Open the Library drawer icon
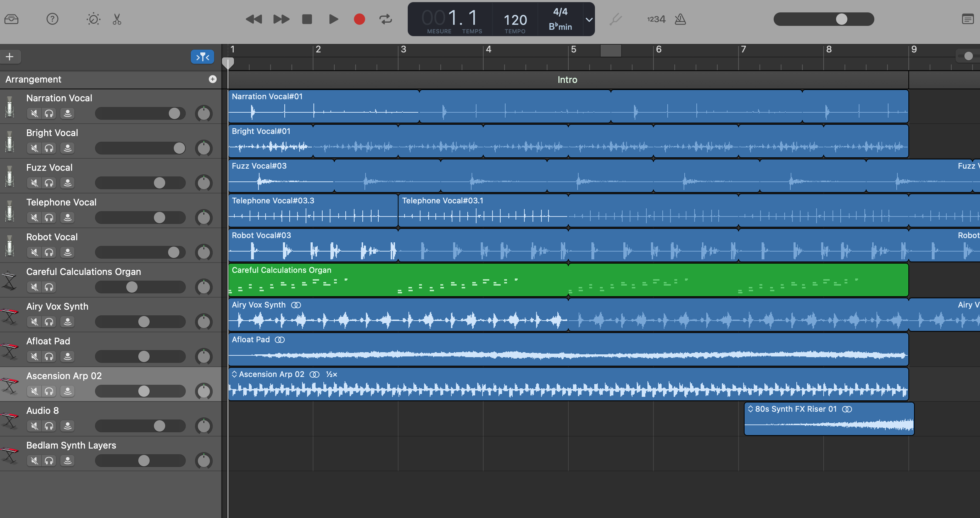 [11, 19]
